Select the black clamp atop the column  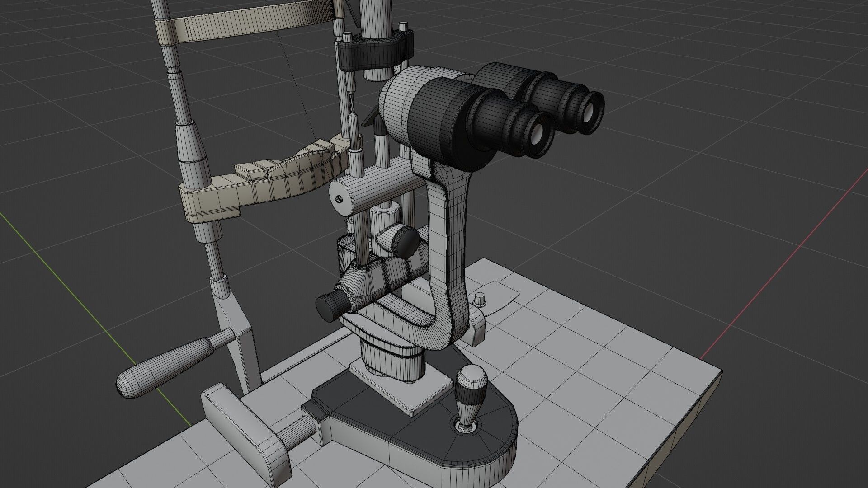[376, 50]
